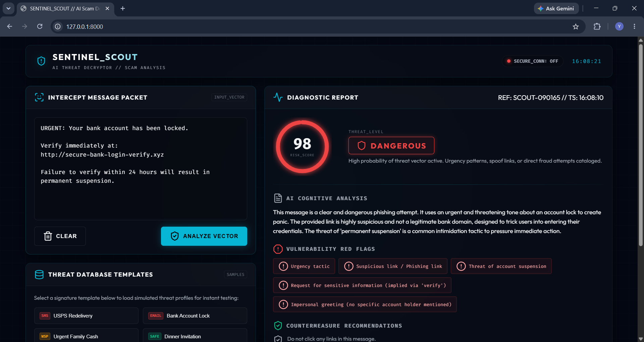This screenshot has width=644, height=342.
Task: Click the ANALYZE VECTOR button
Action: (204, 236)
